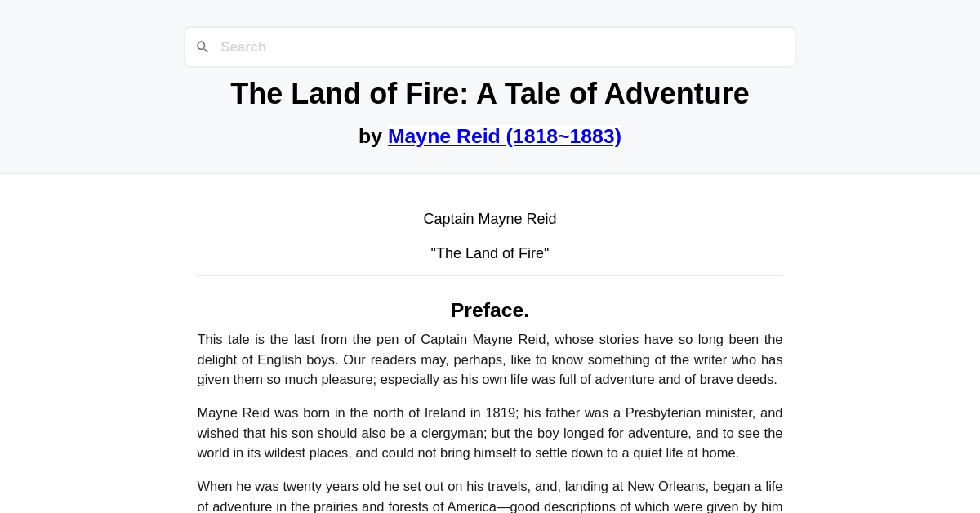Tap the lens icon before the Search placeholder
The width and height of the screenshot is (980, 513).
(203, 47)
